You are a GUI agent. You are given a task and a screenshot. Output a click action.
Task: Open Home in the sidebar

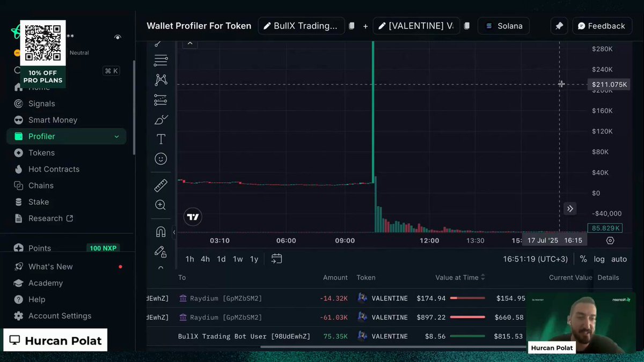(39, 87)
